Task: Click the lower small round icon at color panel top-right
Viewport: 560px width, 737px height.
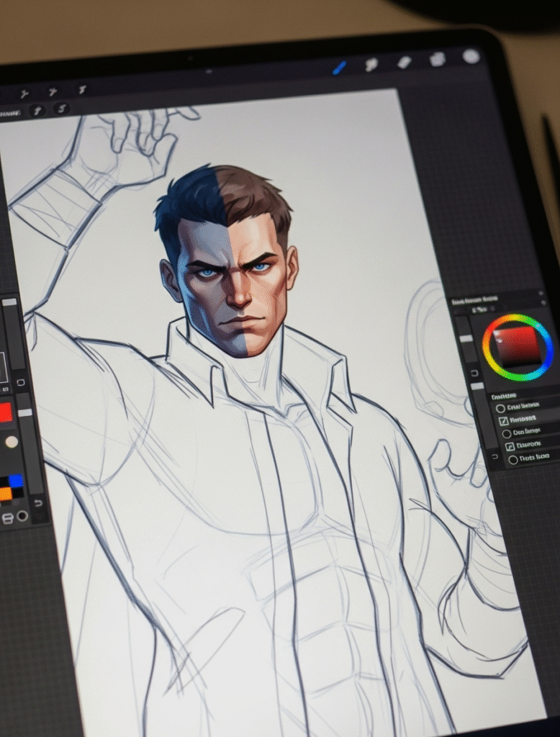Action: (543, 303)
